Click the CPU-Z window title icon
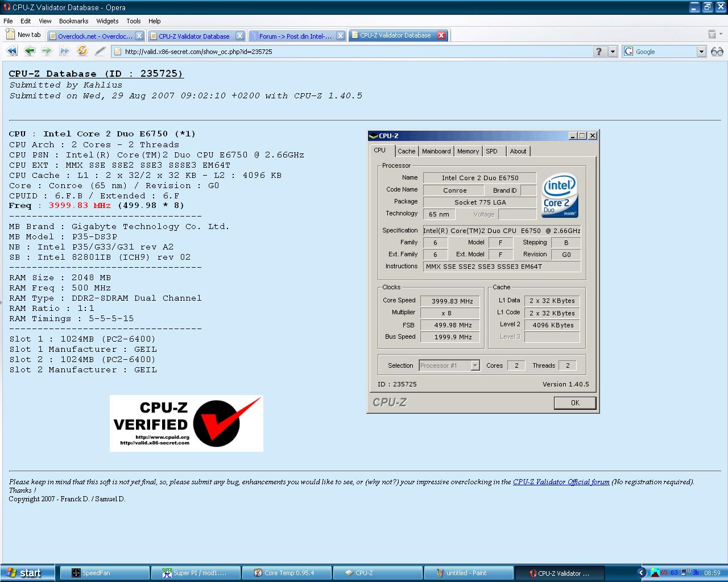Viewport: 728px width, 582px height. pyautogui.click(x=373, y=136)
